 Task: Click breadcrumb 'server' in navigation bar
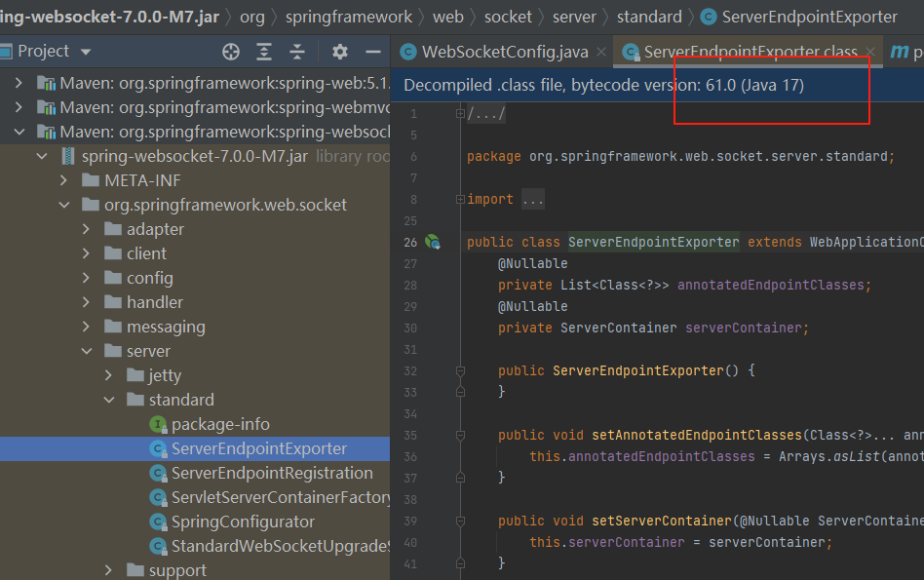coord(574,18)
